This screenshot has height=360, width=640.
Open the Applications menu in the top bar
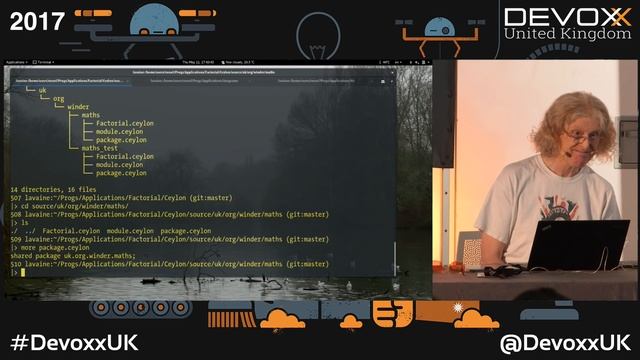[17, 62]
